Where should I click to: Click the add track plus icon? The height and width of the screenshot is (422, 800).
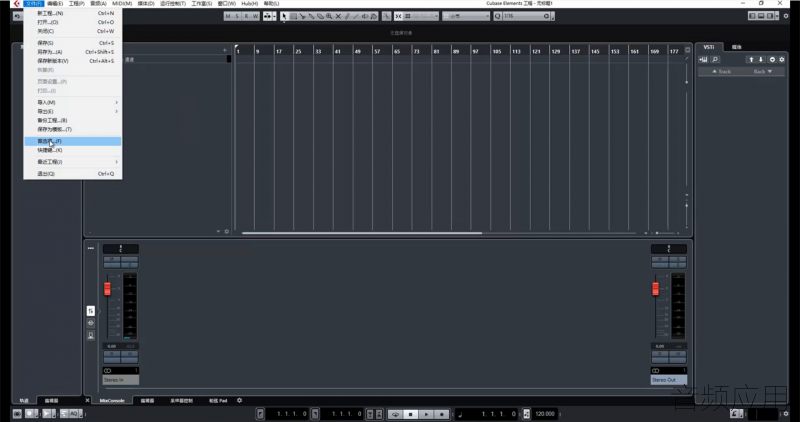[x=224, y=50]
